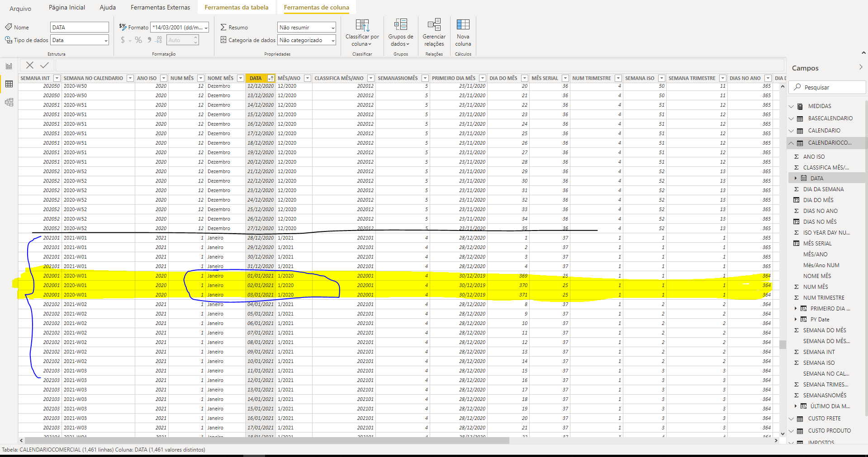Open the Arquivo menu
The height and width of the screenshot is (457, 868).
(20, 8)
